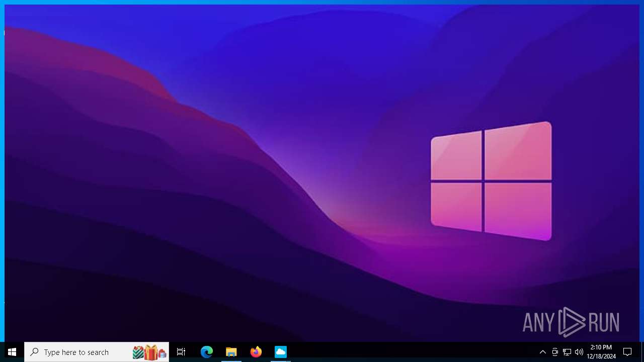Launch Microsoft Edge from the taskbar
Image resolution: width=644 pixels, height=362 pixels.
[x=207, y=352]
